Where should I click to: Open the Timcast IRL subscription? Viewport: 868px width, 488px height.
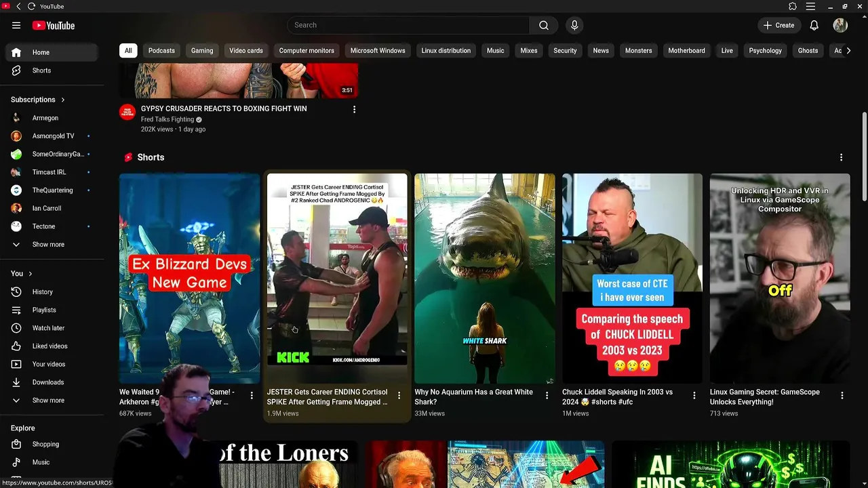[x=52, y=172]
